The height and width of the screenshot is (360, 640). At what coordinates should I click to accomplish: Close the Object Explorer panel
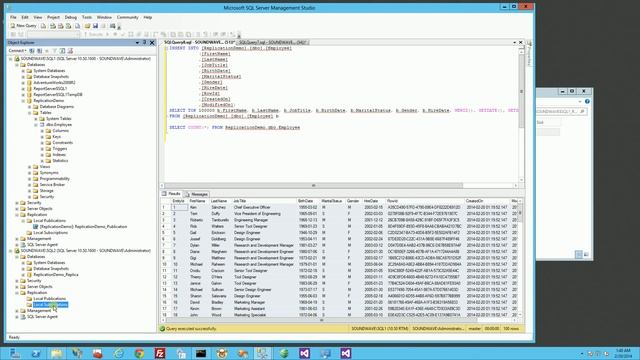152,42
